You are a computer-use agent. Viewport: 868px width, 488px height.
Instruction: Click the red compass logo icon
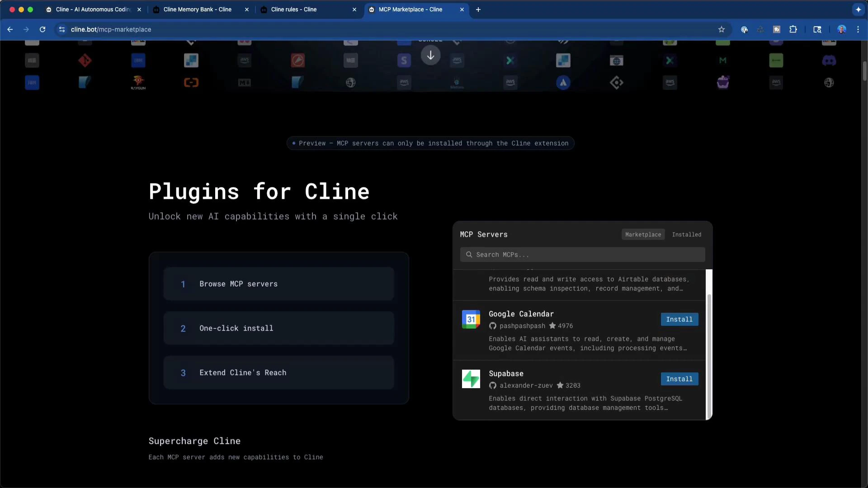click(x=297, y=60)
